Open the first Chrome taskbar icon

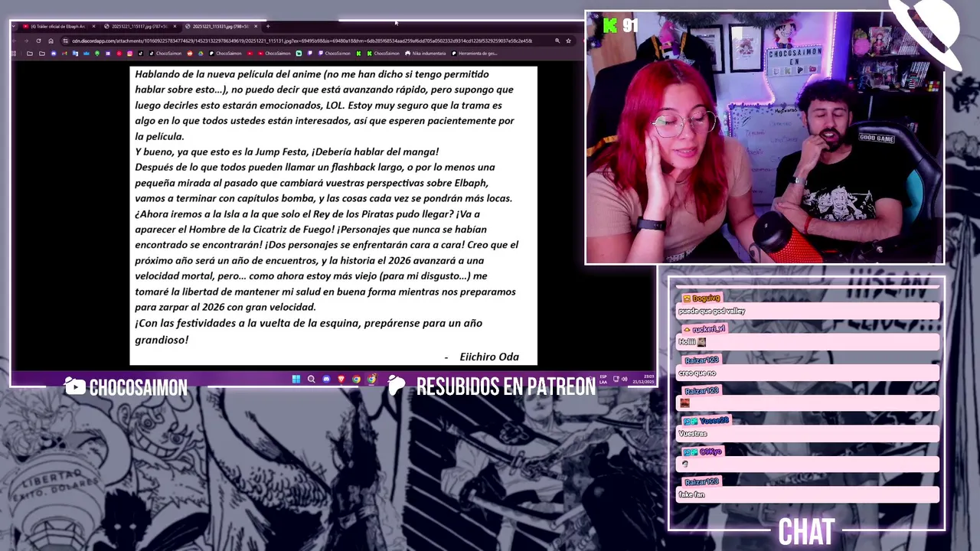click(356, 379)
